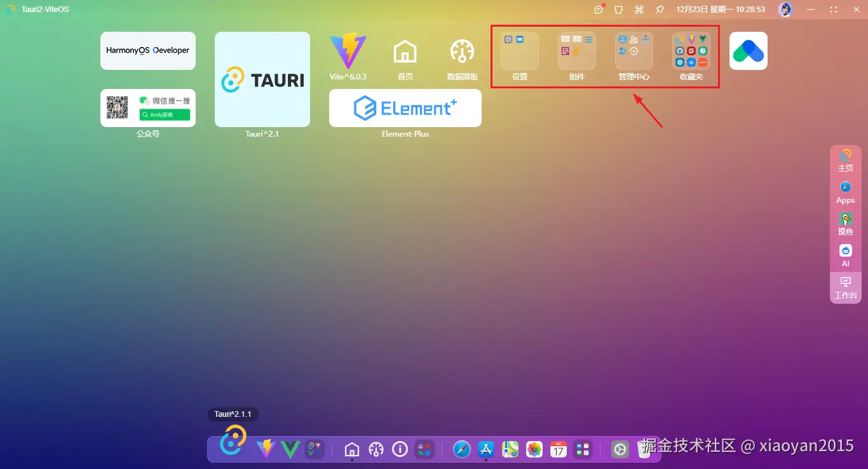
Task: Select Apps in the right sidebar
Action: pos(846,193)
